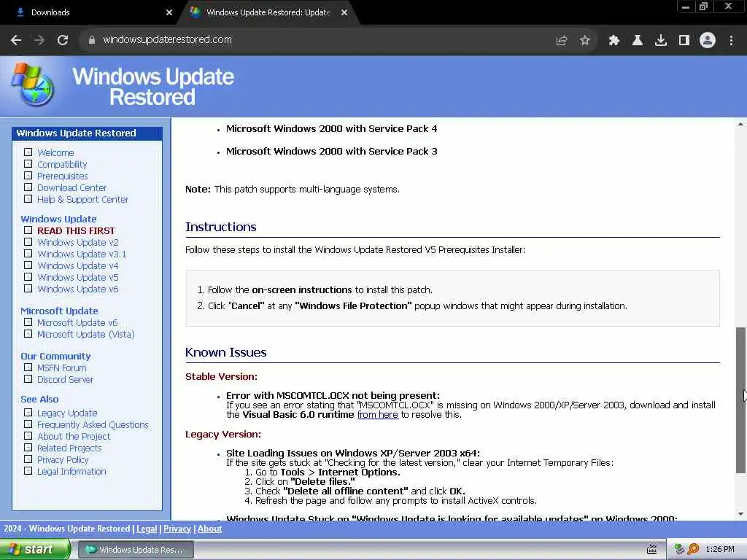This screenshot has width=747, height=560.
Task: Visit the Discord Server link
Action: [x=65, y=379]
